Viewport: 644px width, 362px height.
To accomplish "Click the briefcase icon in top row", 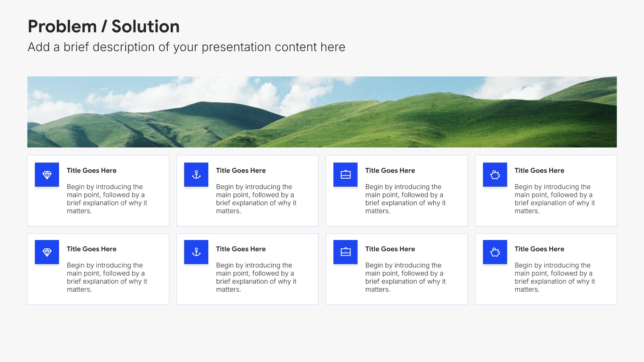I will [x=345, y=175].
